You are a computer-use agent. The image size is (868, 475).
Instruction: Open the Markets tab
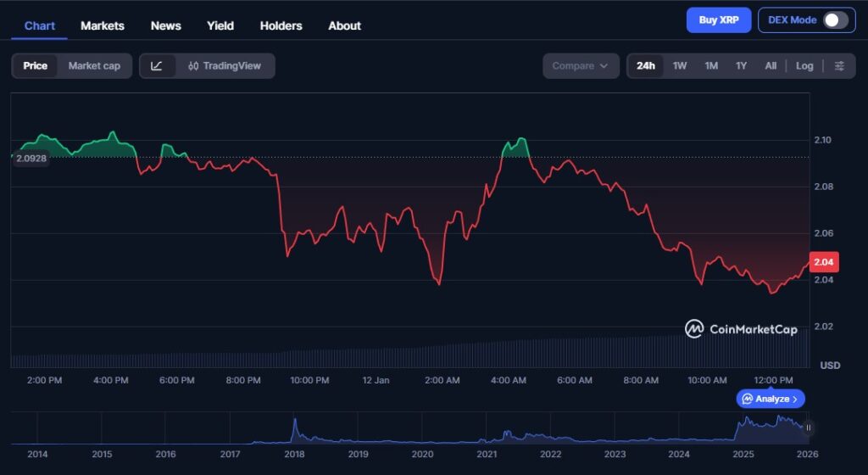[103, 25]
